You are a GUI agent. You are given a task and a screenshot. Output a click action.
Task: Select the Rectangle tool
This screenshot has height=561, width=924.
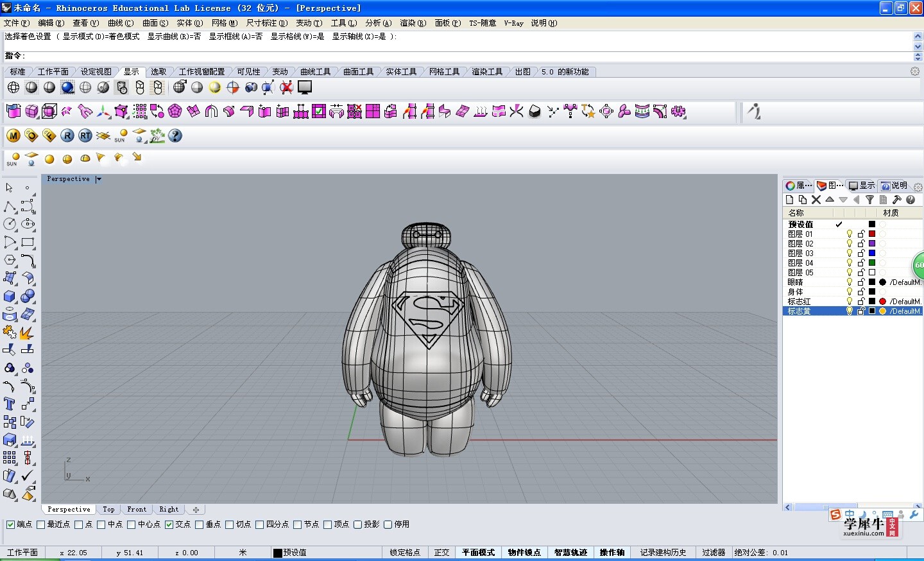click(x=28, y=242)
